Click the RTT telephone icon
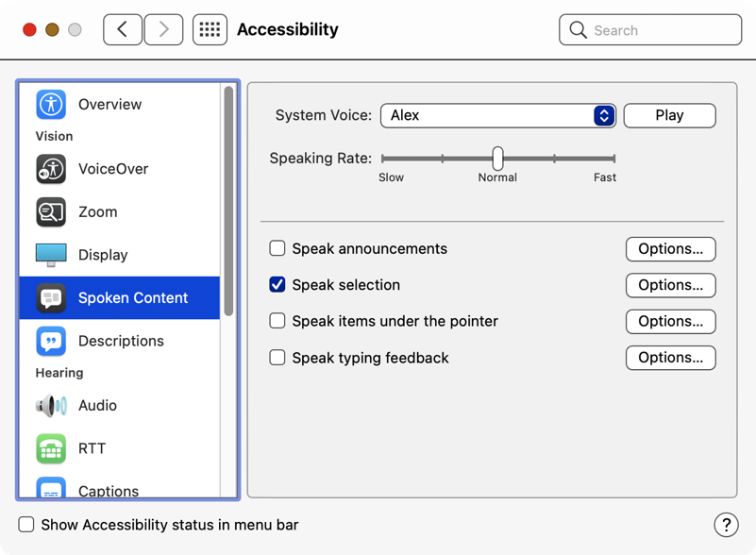 pos(51,448)
